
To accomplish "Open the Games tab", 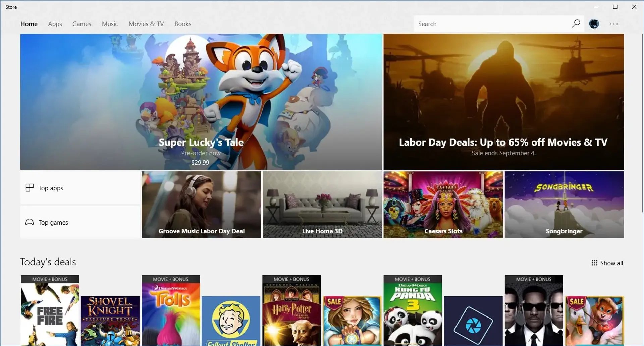I will coord(82,24).
